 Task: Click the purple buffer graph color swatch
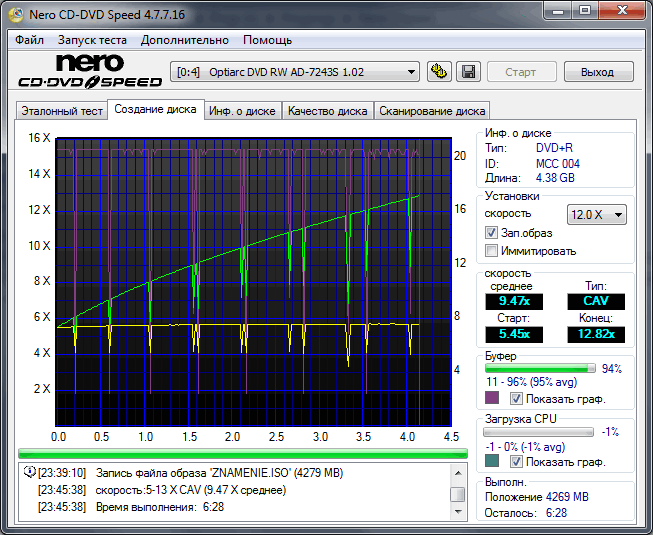[x=492, y=398]
